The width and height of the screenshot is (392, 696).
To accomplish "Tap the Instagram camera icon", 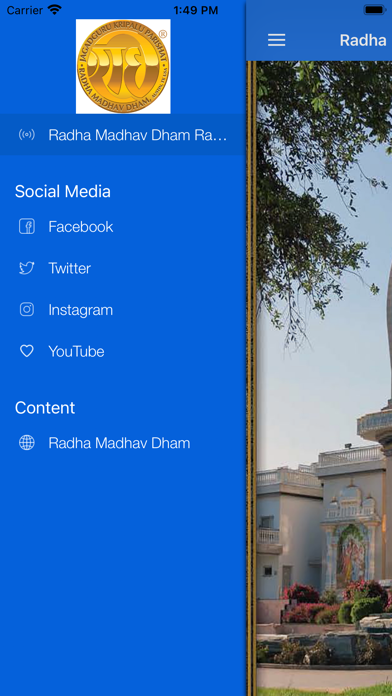I will pos(27,309).
